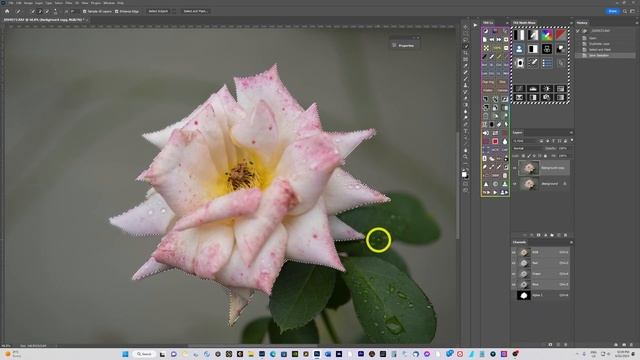The image size is (640, 360).
Task: Switch to the Channels tab
Action: point(519,242)
